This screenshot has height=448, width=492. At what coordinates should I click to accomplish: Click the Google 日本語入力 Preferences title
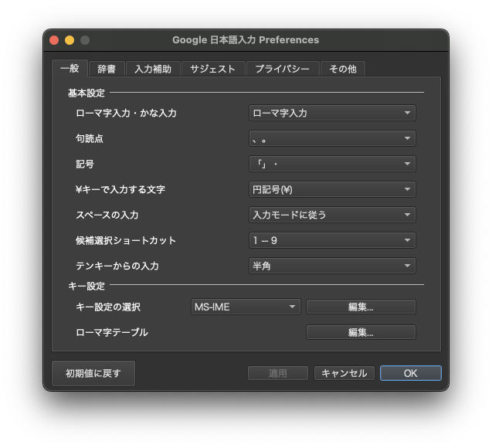246,40
